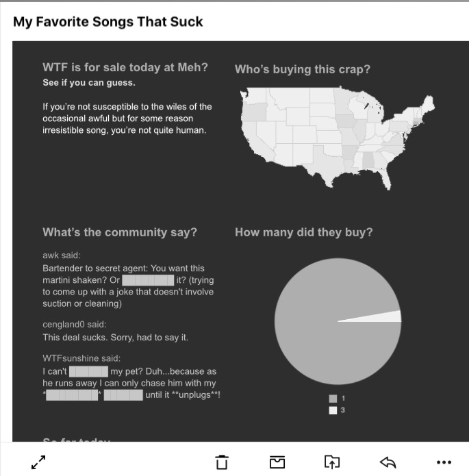Viewport: 469px width, 476px height.
Task: Click the subject "My Favorite Songs That Suck"
Action: (108, 21)
